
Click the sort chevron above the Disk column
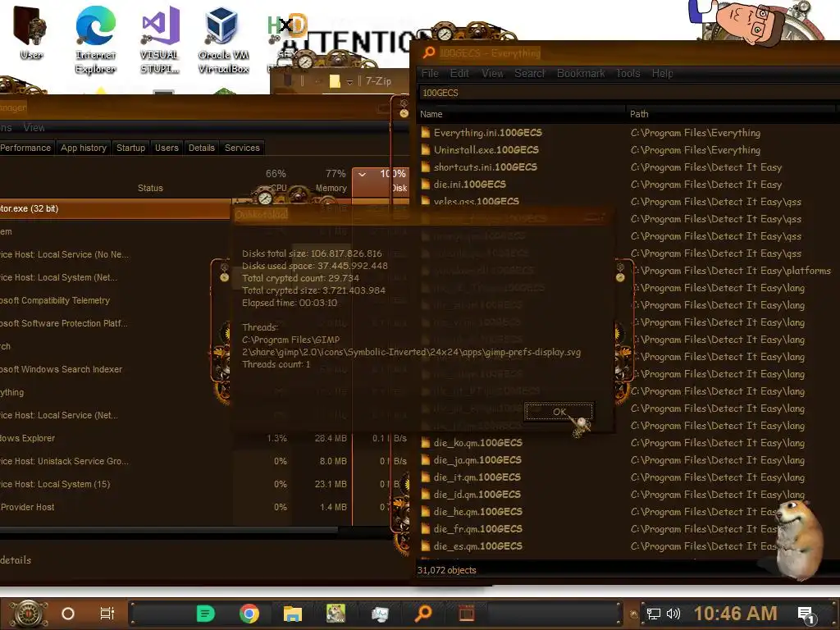362,174
